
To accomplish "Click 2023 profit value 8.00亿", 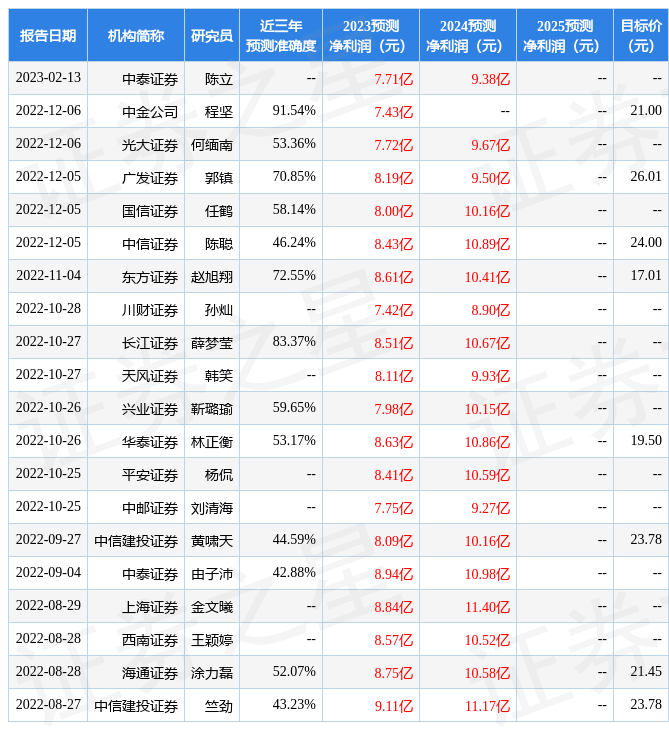I will click(394, 211).
